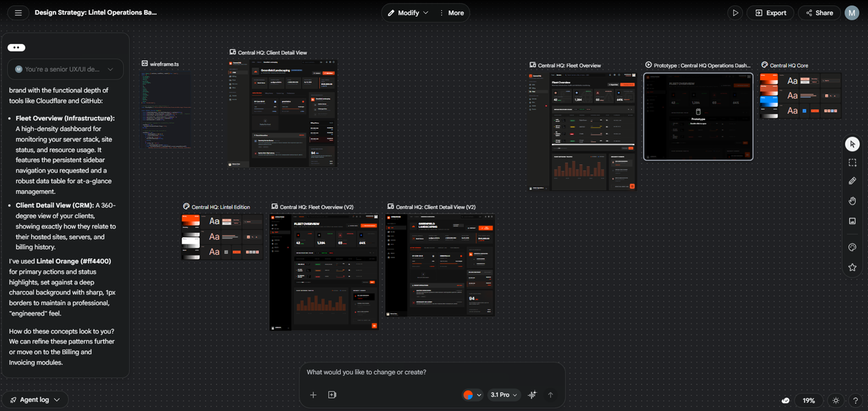Click 'Client Detail View (CRM):' heading in chat
The width and height of the screenshot is (868, 411).
click(x=54, y=205)
